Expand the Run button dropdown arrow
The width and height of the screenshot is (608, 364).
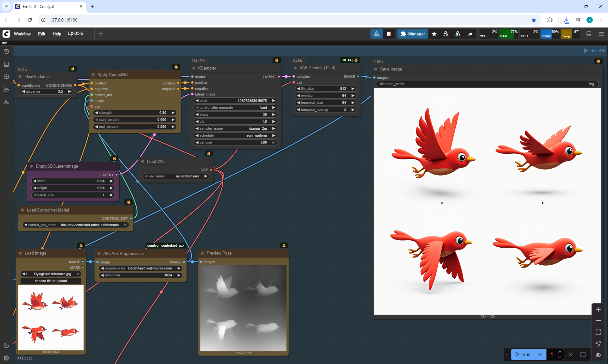540,355
